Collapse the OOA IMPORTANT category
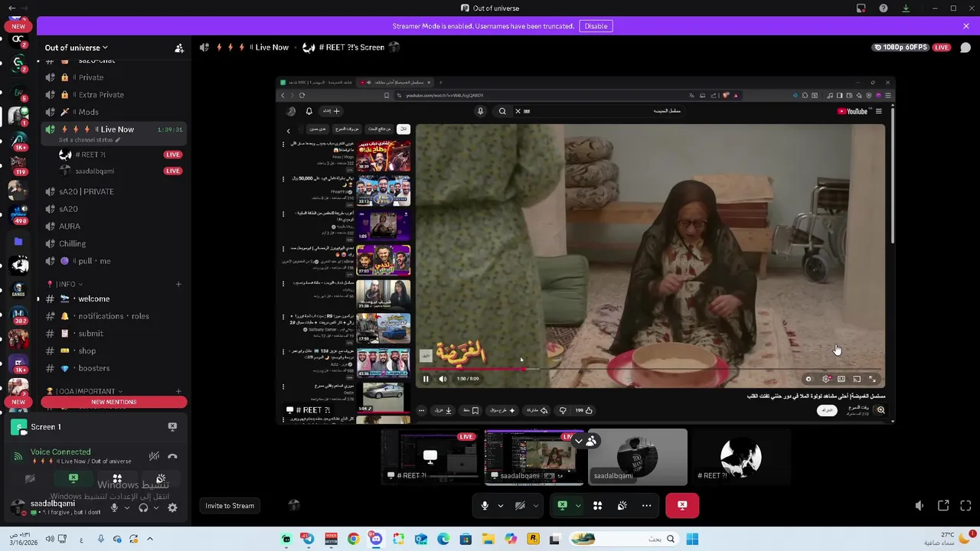Screen dimensions: 980x551 (x=84, y=391)
